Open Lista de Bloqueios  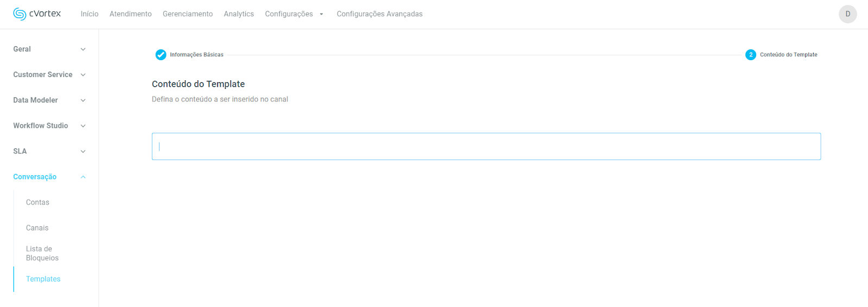click(x=42, y=253)
